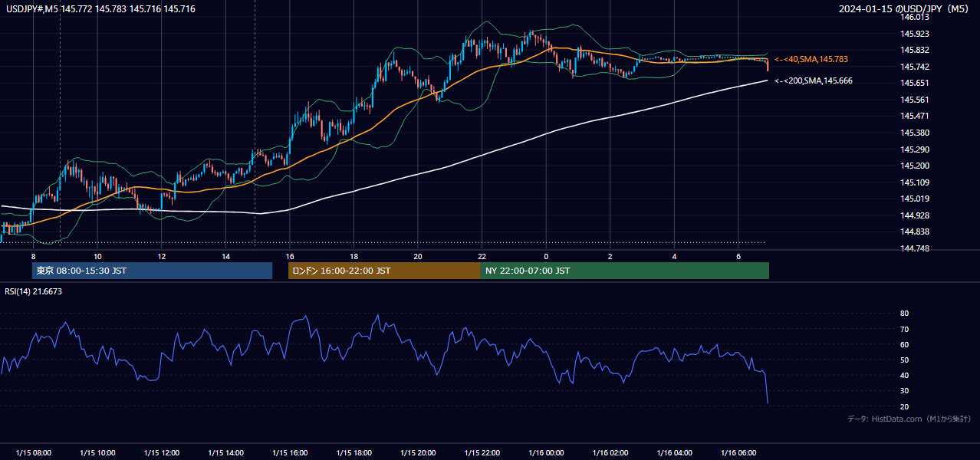Image resolution: width=980 pixels, height=460 pixels.
Task: Click RSI scale level 70
Action: (x=904, y=329)
